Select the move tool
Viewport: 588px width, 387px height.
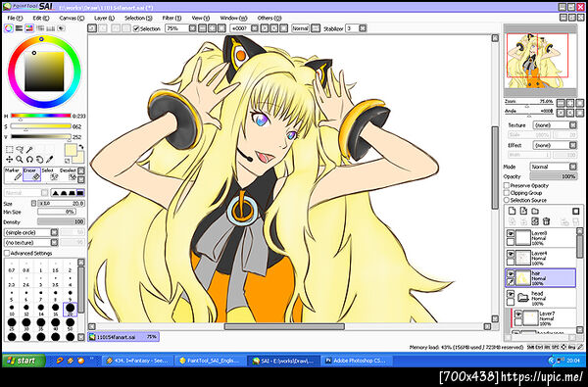coord(9,160)
